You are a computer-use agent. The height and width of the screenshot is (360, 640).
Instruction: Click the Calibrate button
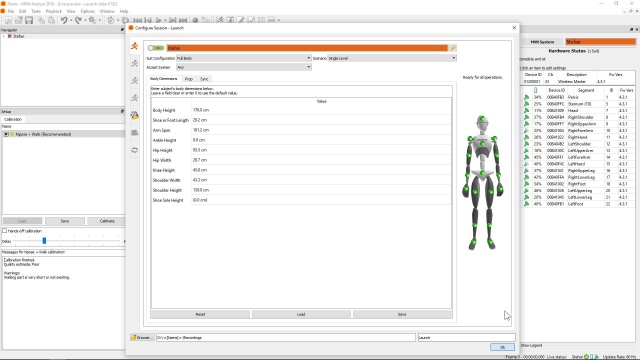pos(107,221)
